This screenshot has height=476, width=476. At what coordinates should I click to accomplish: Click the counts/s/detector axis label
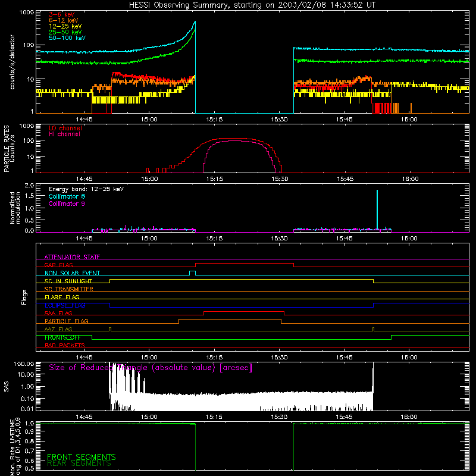click(12, 62)
